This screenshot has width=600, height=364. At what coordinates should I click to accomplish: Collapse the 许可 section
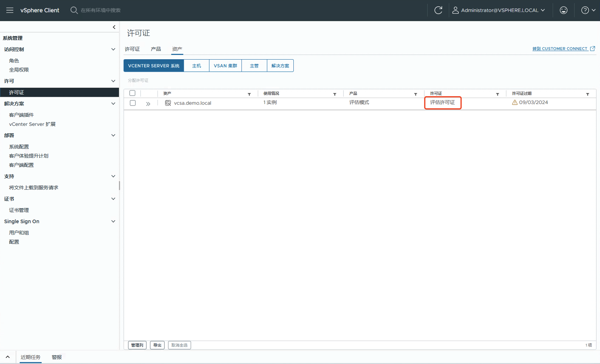(113, 81)
